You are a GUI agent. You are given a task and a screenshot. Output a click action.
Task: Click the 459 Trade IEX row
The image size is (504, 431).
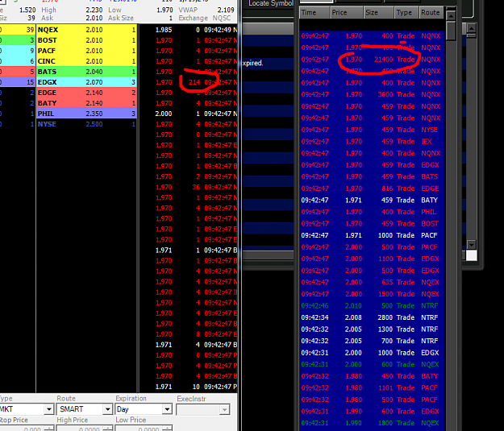372,142
